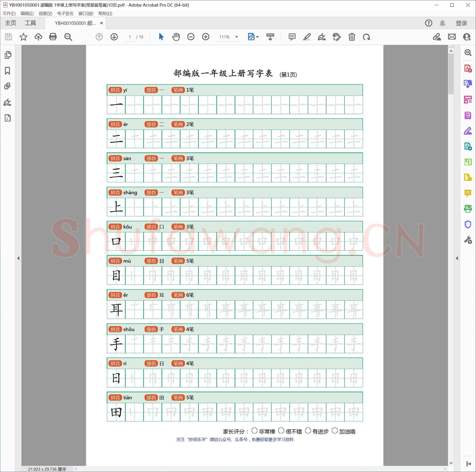Open the bookmarks panel
Screen dimensions: 476x472
pos(7,71)
